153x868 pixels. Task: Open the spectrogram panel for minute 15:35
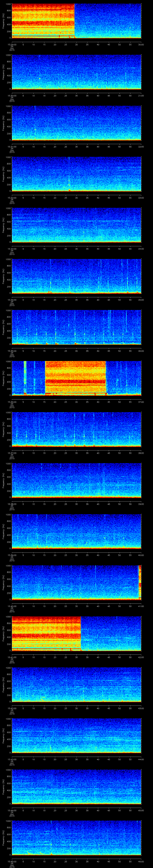click(76, 327)
